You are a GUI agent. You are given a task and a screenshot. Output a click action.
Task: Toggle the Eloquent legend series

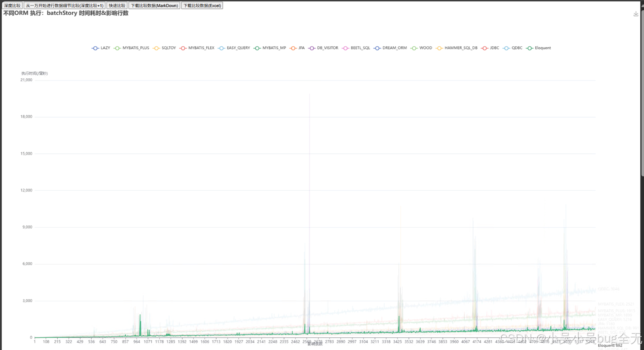539,48
